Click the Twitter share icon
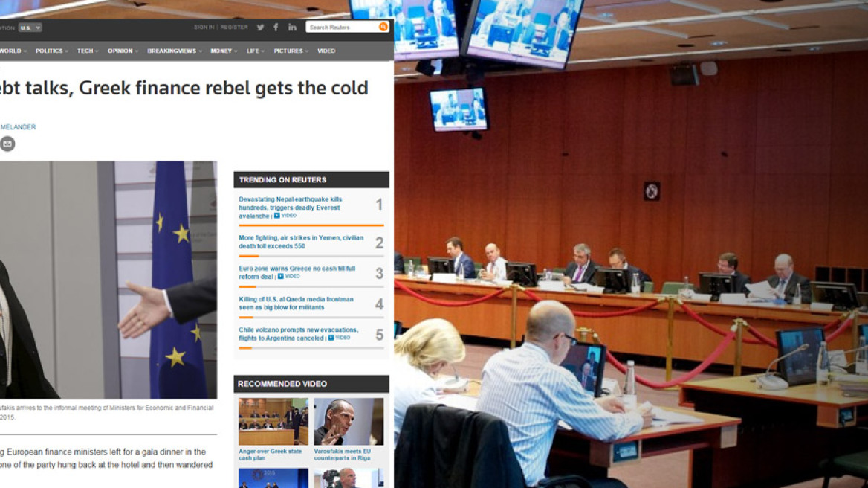 tap(260, 28)
